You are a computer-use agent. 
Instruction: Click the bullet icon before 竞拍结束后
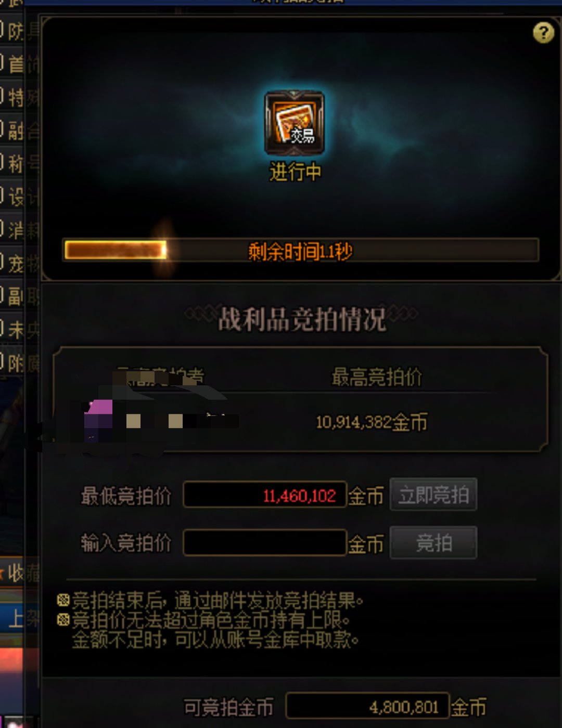[x=63, y=601]
